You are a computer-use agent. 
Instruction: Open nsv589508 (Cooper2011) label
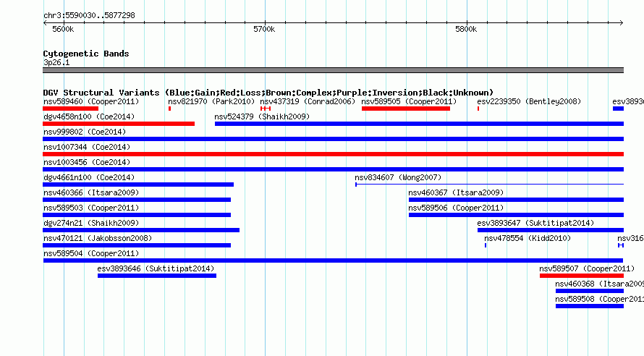tap(599, 299)
